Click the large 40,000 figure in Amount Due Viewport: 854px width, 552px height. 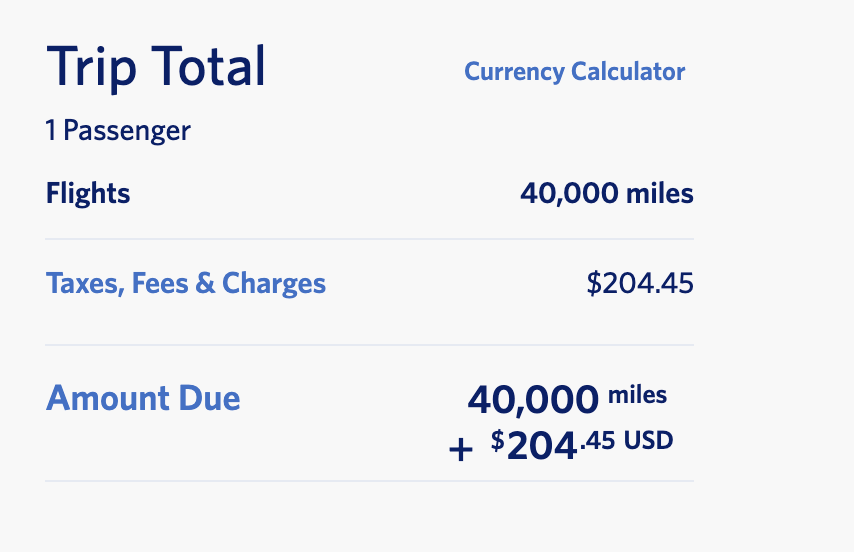533,400
